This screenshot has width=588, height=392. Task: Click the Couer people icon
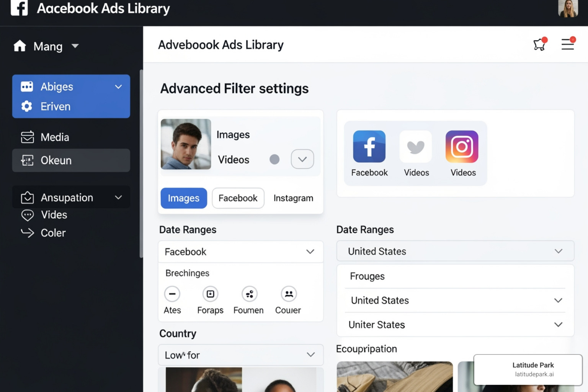(x=289, y=294)
